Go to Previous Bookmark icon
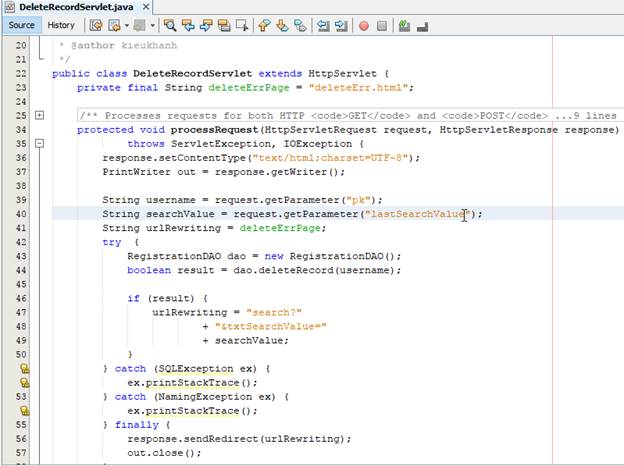Screen dimensions: 624x466 click(264, 25)
